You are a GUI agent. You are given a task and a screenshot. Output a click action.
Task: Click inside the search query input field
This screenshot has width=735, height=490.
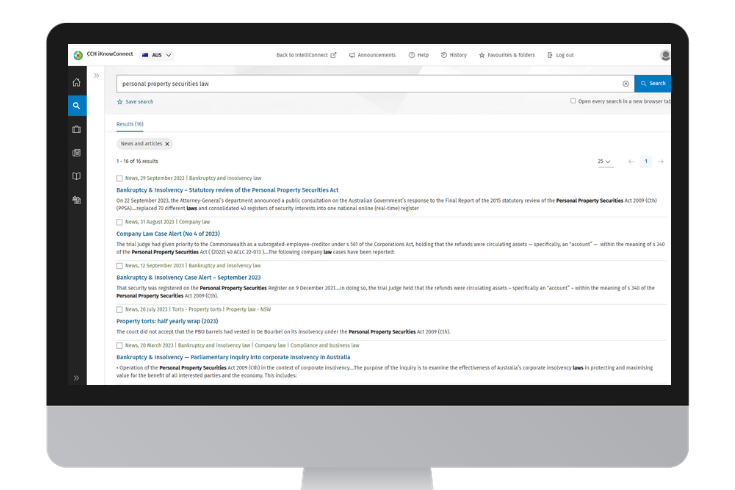click(x=360, y=84)
